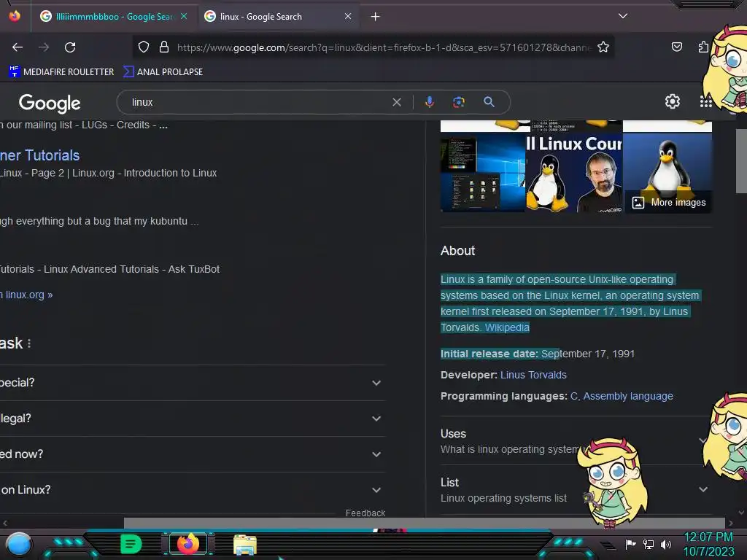The width and height of the screenshot is (747, 560).
Task: Open File Explorer from the taskbar
Action: [245, 545]
